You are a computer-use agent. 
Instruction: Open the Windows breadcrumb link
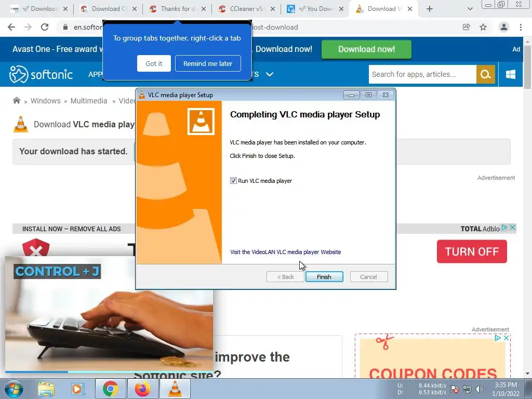(46, 101)
